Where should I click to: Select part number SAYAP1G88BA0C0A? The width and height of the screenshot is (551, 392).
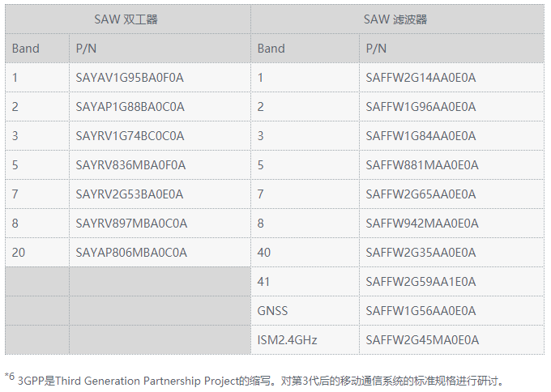(x=130, y=107)
